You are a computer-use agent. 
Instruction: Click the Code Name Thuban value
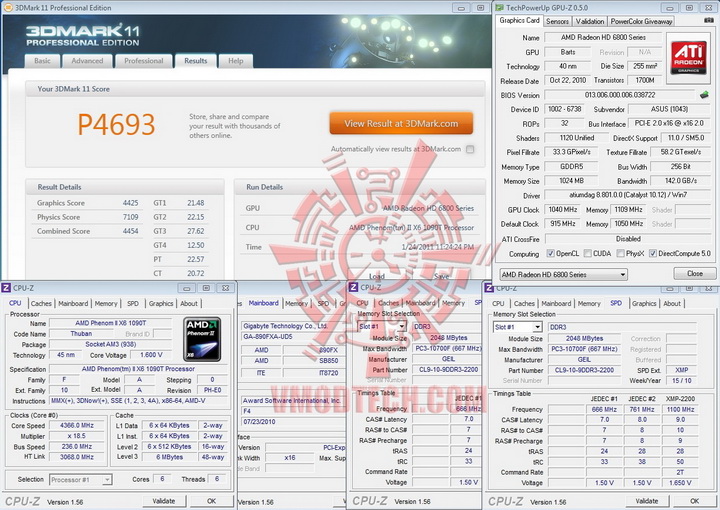[x=81, y=334]
